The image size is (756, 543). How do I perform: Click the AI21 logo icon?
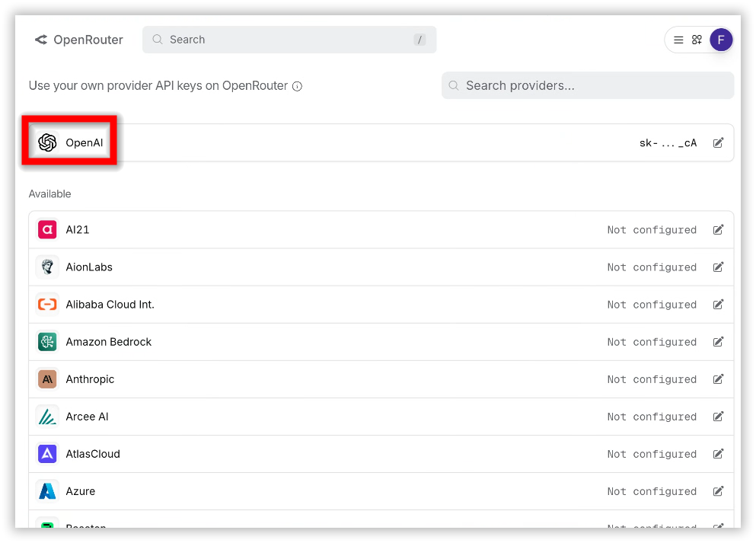(47, 229)
